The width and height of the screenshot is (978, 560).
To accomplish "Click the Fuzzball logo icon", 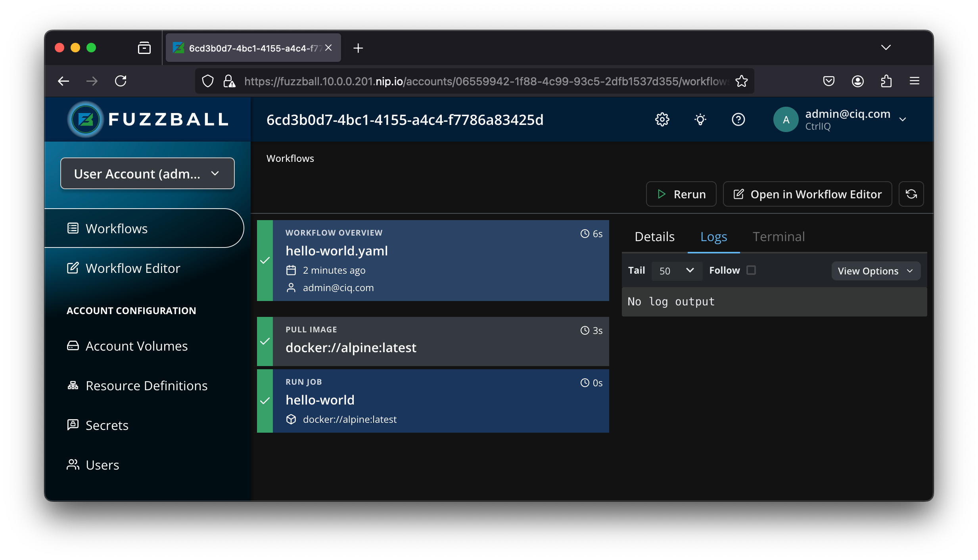I will [x=86, y=119].
